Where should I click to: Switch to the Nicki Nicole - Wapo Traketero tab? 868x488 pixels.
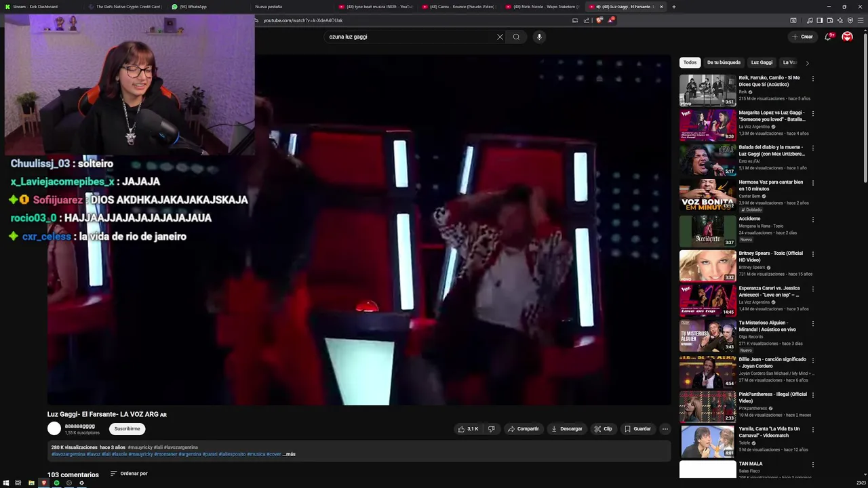[545, 7]
